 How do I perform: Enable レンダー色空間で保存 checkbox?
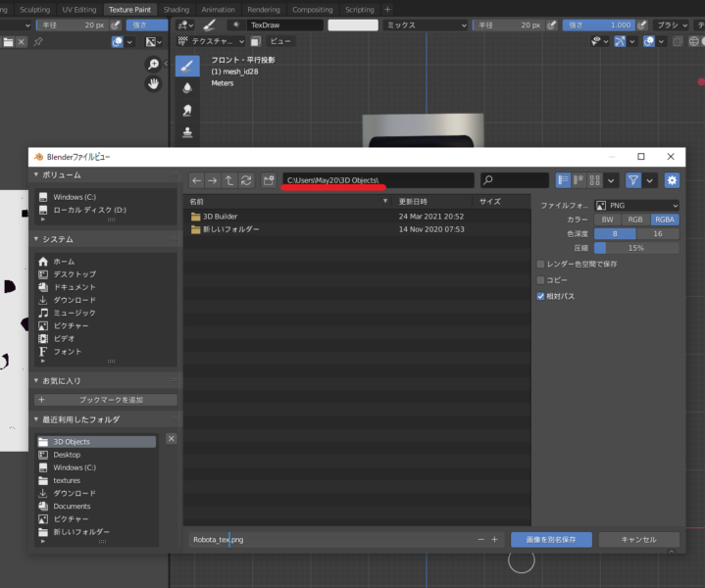541,264
